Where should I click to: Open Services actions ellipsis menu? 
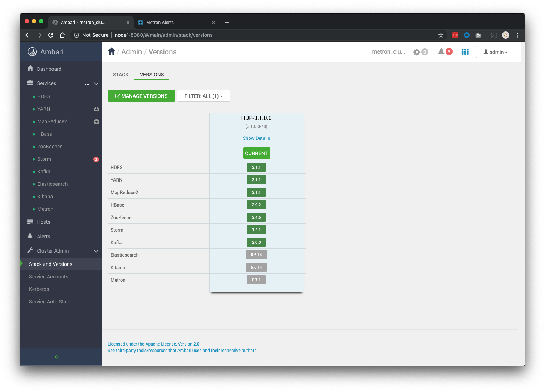click(x=87, y=85)
